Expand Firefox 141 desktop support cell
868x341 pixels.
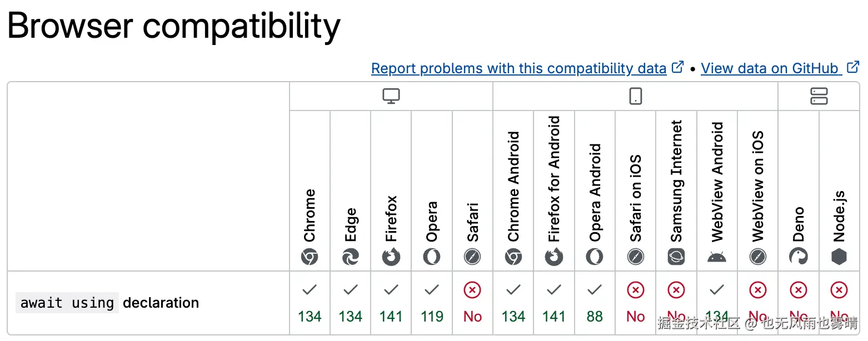[x=391, y=303]
